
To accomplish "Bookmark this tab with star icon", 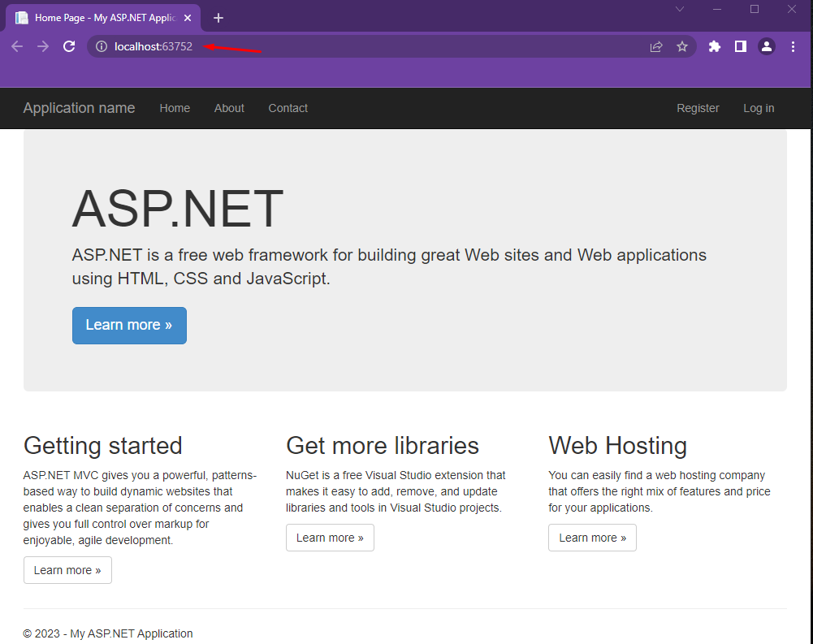I will point(682,46).
